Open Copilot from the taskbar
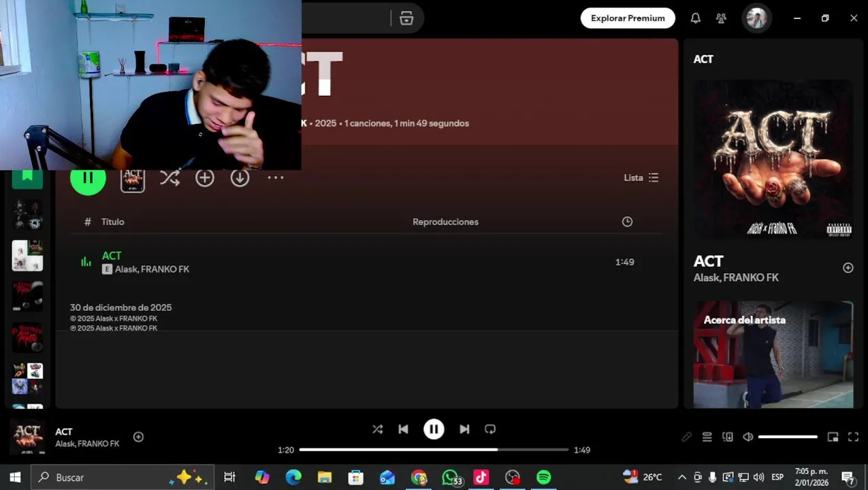 262,478
